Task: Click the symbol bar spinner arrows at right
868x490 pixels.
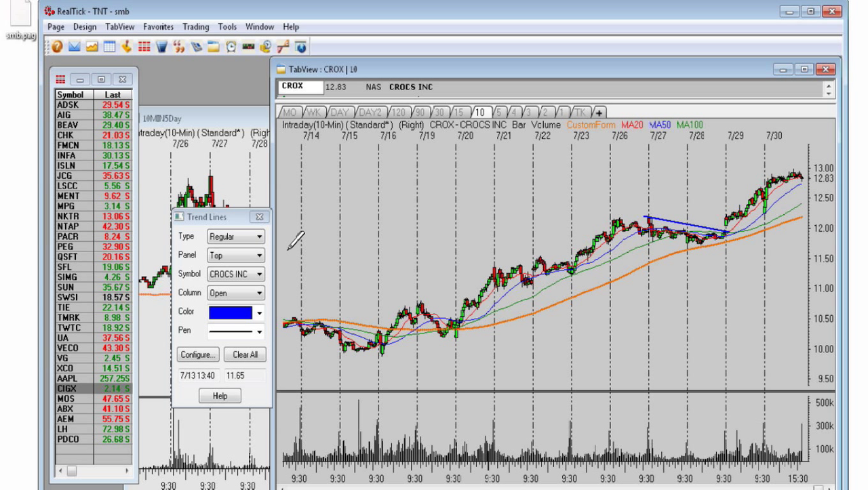Action: (x=828, y=88)
